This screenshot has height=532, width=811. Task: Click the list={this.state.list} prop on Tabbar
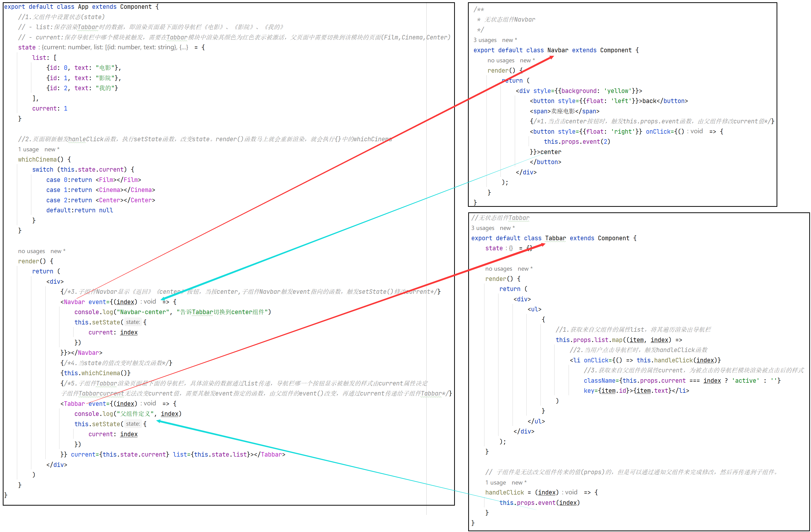[211, 455]
